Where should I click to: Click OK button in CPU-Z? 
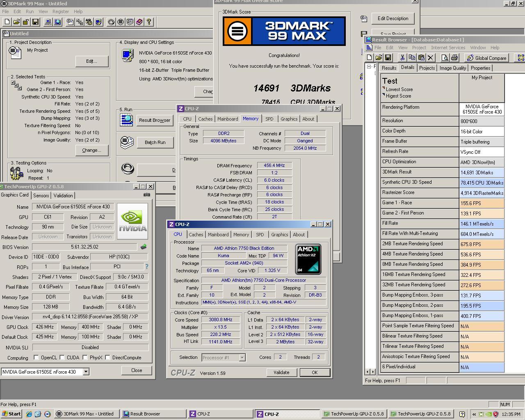click(x=315, y=372)
